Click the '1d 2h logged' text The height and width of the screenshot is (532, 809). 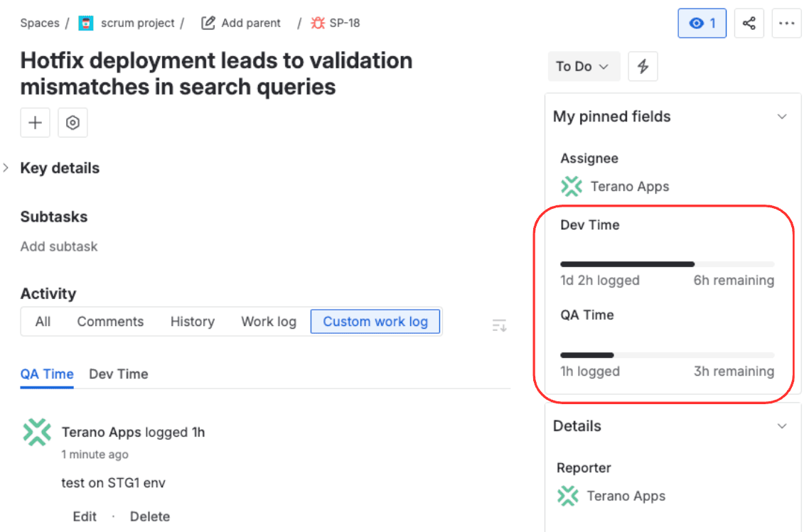tap(600, 281)
